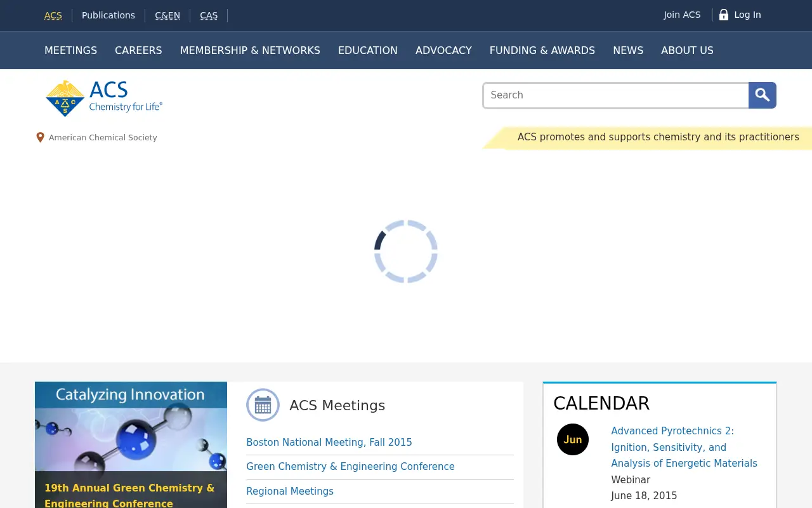Click the ACS Meetings heading
812x508 pixels.
click(x=337, y=405)
